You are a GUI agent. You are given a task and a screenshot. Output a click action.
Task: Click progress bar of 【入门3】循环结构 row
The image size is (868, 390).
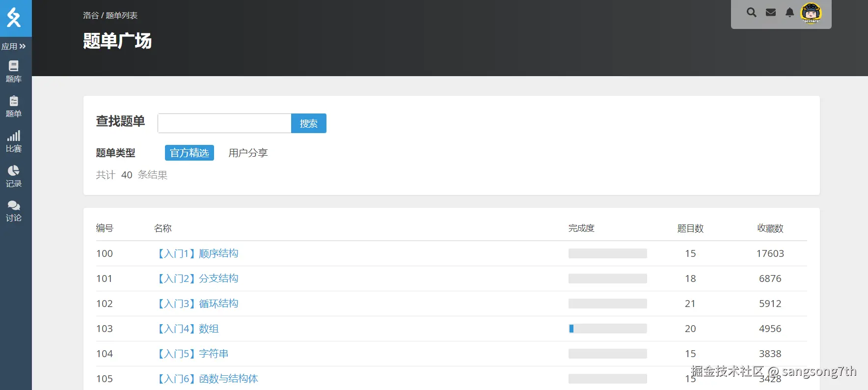(608, 304)
